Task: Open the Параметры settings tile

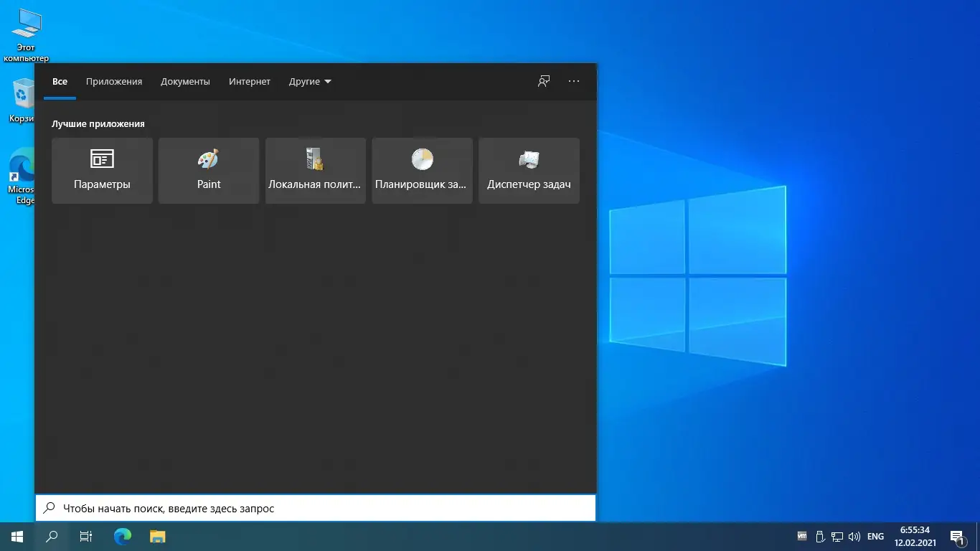Action: click(102, 171)
